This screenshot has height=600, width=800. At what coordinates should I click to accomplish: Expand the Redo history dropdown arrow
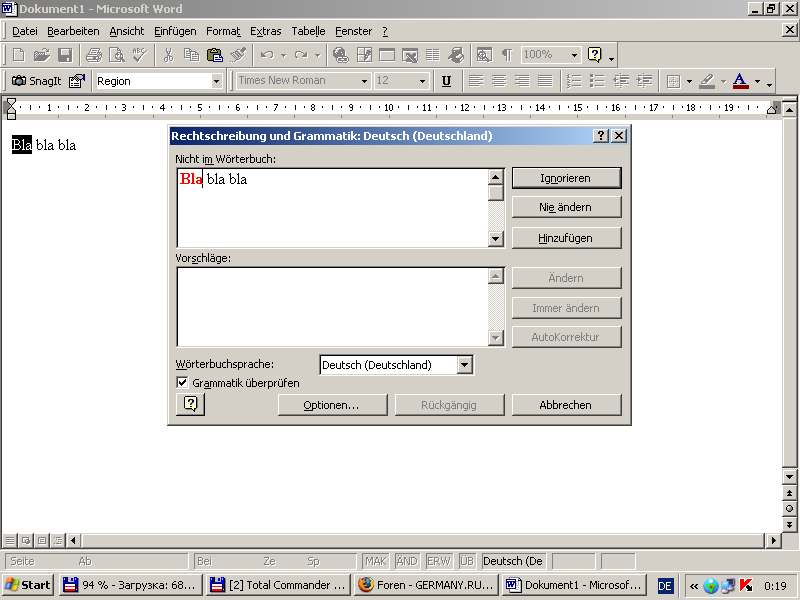tap(317, 55)
